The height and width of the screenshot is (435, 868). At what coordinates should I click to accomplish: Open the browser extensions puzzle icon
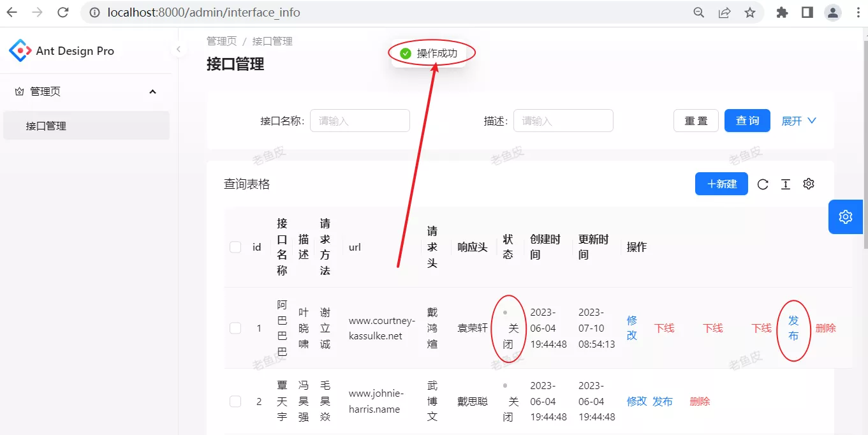(782, 12)
